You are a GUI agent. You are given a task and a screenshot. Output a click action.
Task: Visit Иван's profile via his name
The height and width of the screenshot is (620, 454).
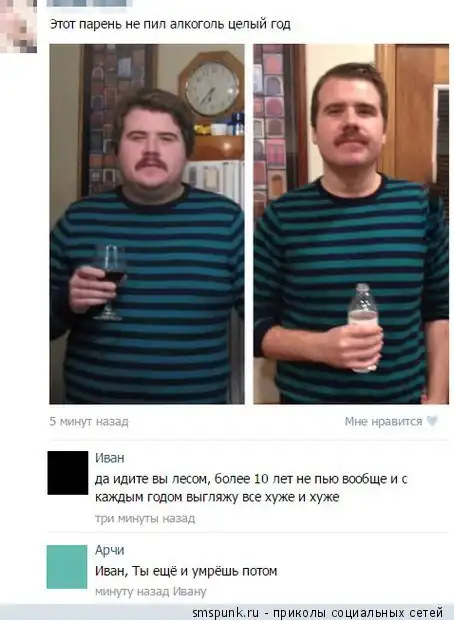click(x=110, y=458)
